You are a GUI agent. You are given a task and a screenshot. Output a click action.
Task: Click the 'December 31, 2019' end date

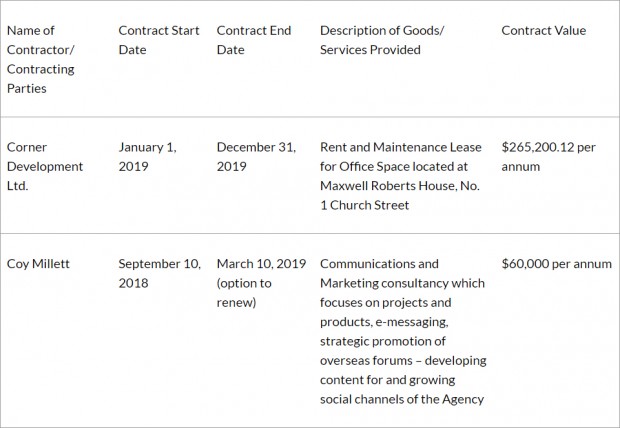point(256,157)
